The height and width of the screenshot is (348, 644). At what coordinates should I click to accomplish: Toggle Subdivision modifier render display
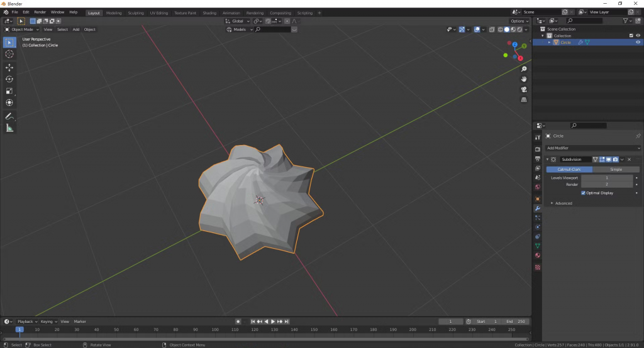(615, 159)
